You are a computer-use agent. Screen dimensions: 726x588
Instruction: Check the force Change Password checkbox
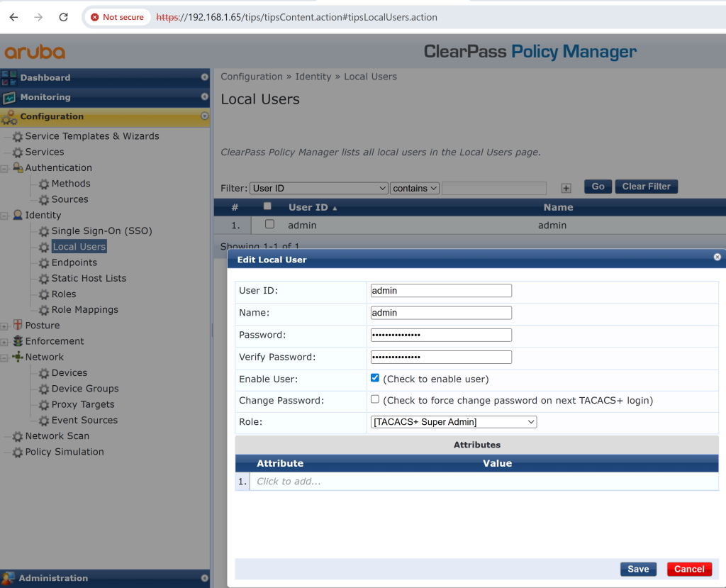pyautogui.click(x=375, y=399)
